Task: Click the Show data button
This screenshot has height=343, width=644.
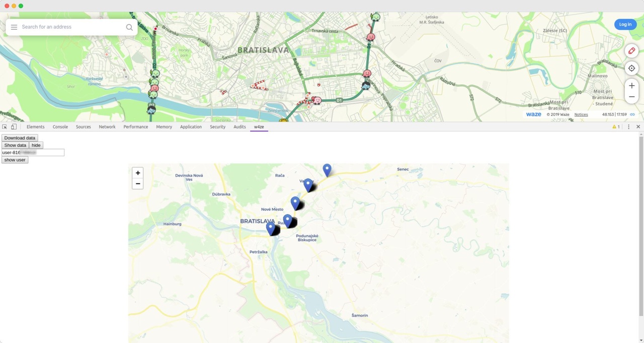Action: [x=15, y=145]
